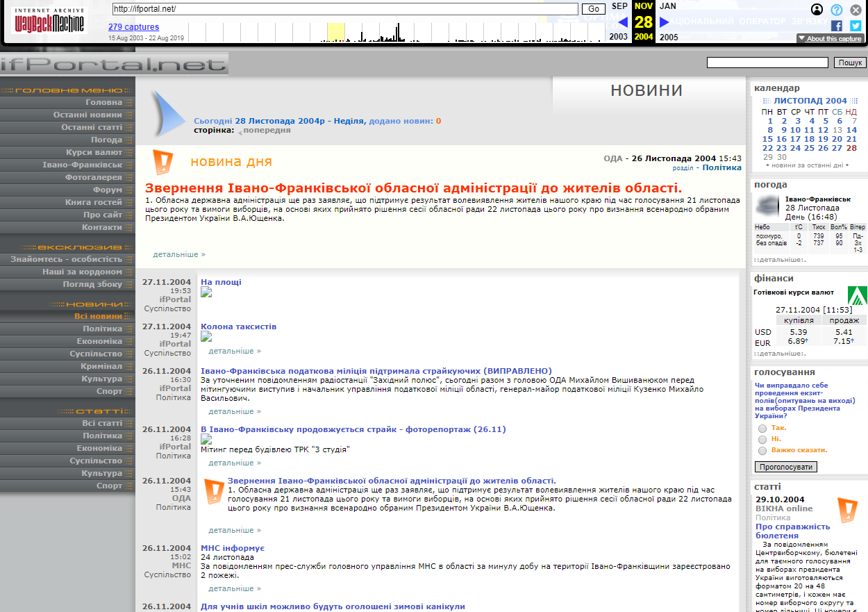Open Останні новини menu item

point(87,115)
